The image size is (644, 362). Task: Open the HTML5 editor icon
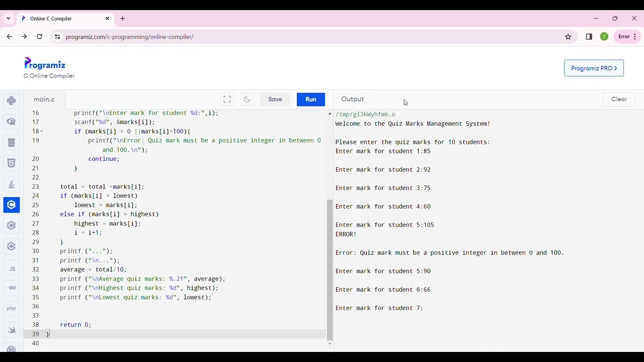(12, 163)
